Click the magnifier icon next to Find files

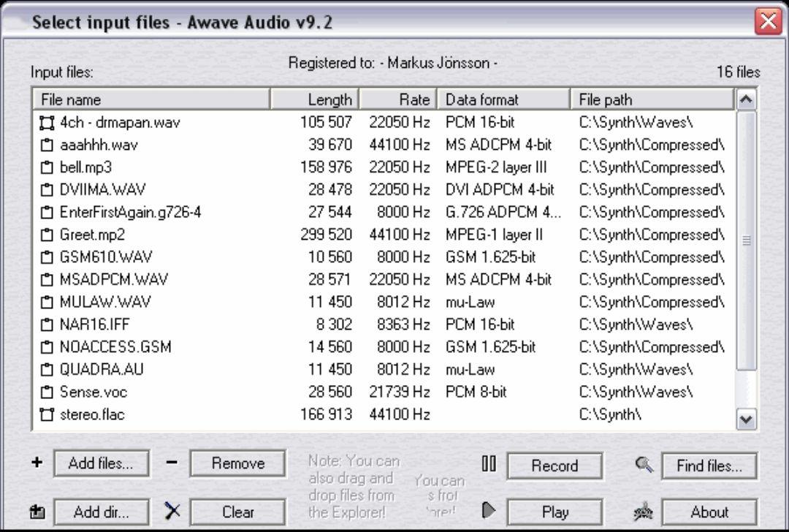click(644, 464)
